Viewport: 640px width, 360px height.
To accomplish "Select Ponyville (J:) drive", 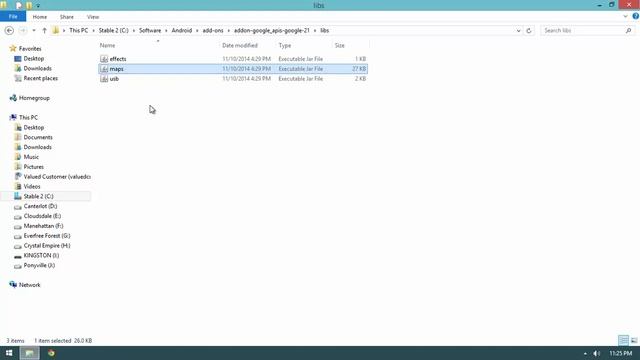I will coord(39,265).
